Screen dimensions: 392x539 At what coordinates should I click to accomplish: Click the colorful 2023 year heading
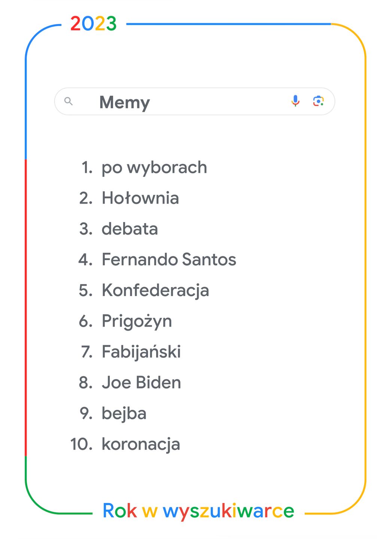click(x=94, y=24)
